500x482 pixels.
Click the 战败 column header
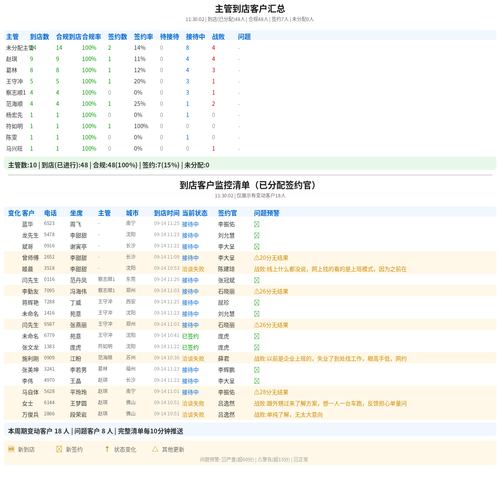tap(218, 37)
